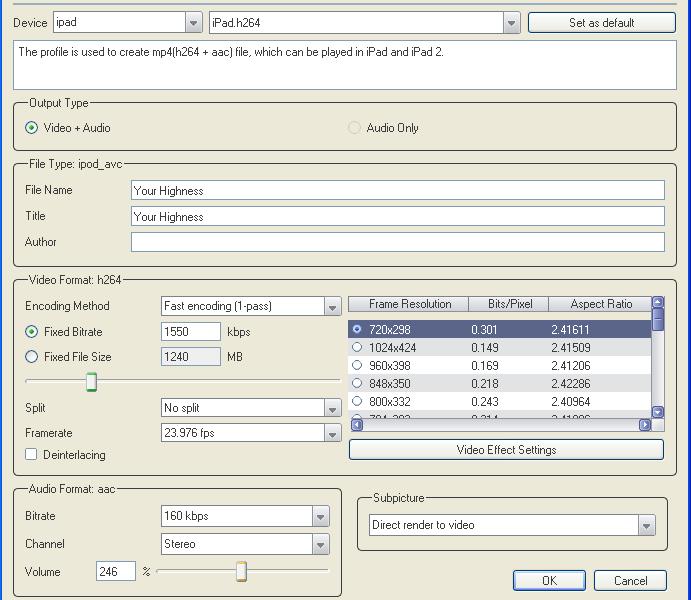This screenshot has width=691, height=600.
Task: Enable the Deinterlacing checkbox
Action: [x=32, y=455]
